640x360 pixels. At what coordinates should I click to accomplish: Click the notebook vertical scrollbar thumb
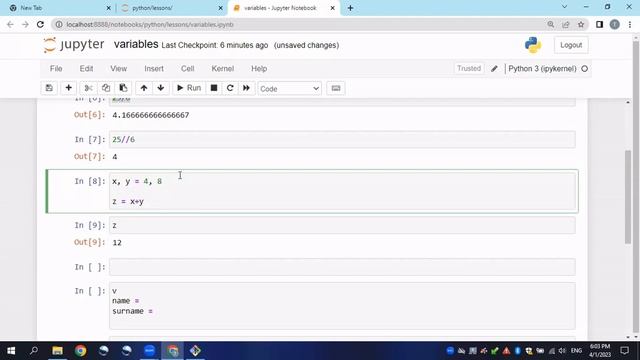(628, 197)
